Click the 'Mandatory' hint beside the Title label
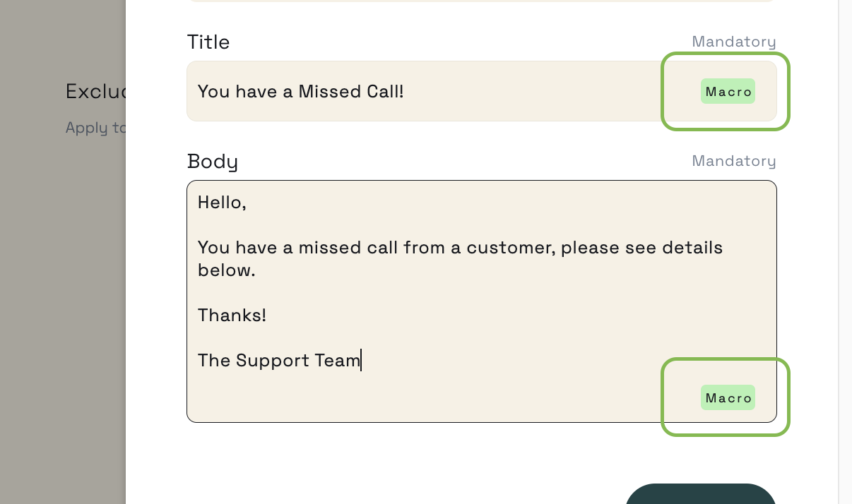Screen dimensions: 852x504 [733, 42]
